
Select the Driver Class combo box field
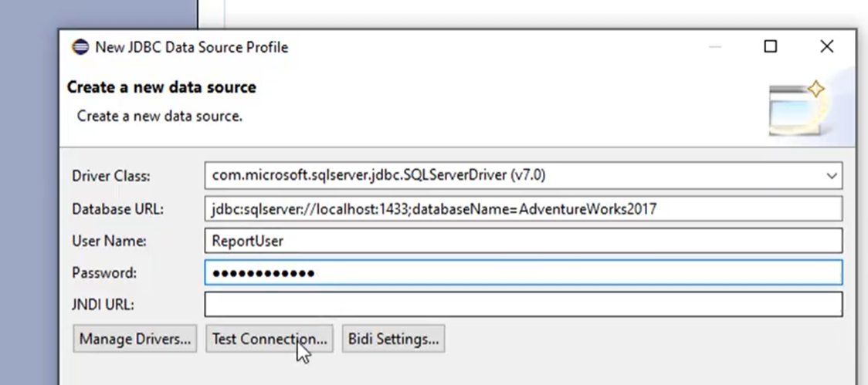tap(523, 176)
